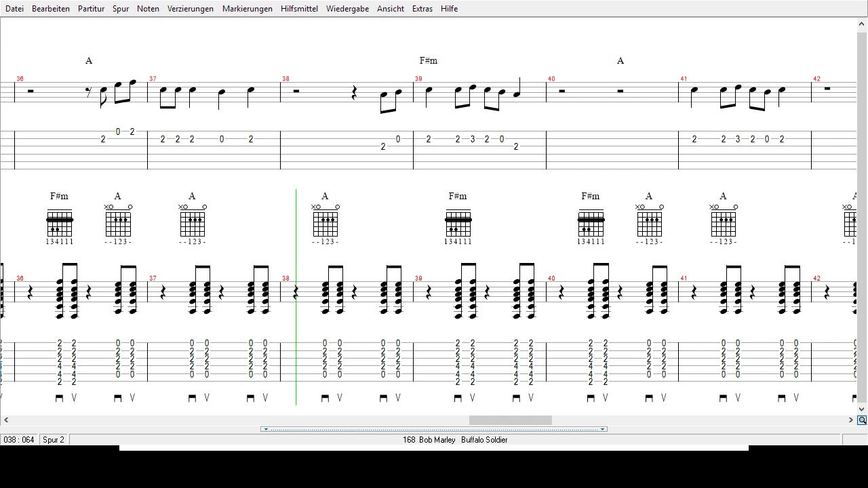
Task: Click the A chord diagram above measure 41
Action: coord(724,221)
